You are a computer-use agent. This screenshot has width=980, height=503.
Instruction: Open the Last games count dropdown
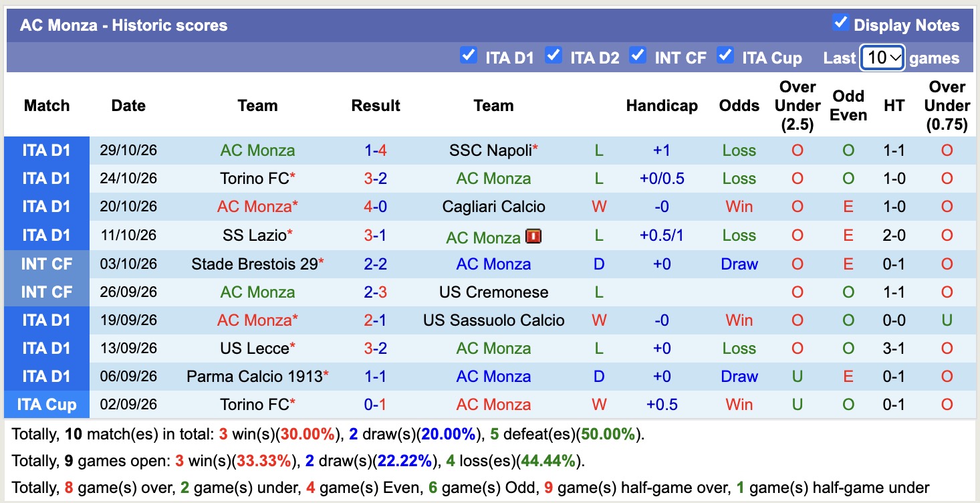882,58
